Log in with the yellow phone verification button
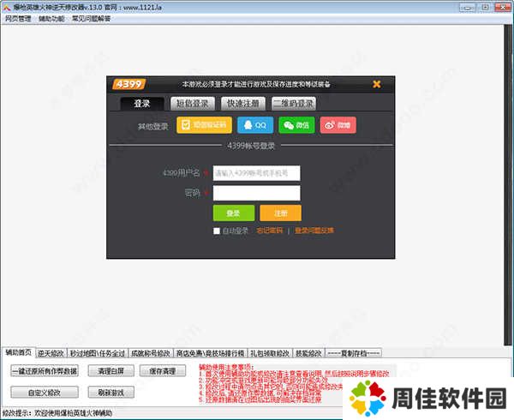Viewport: 514px width, 420px height. click(204, 125)
